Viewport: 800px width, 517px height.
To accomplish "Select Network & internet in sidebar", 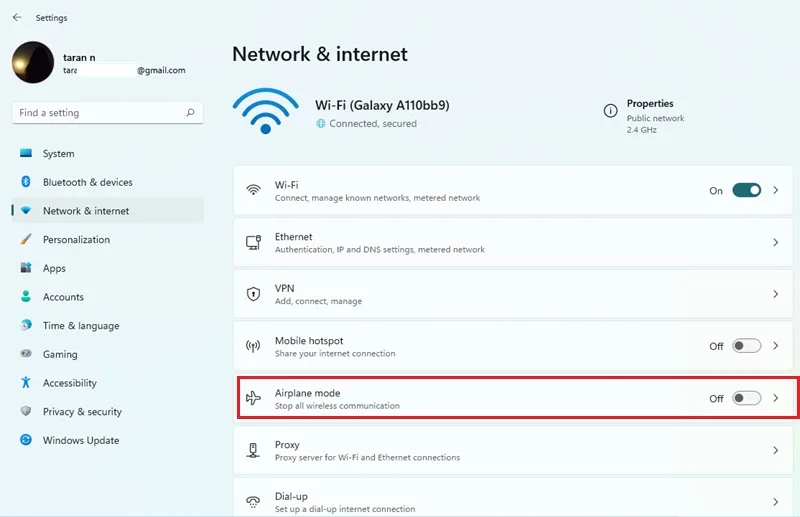I will point(108,211).
